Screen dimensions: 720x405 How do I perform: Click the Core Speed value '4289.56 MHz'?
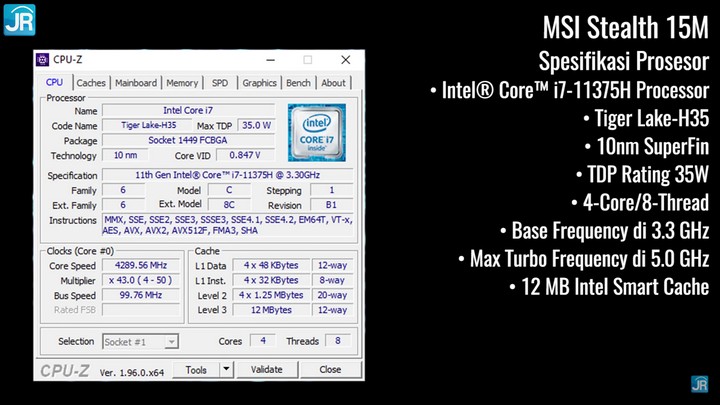(x=141, y=265)
